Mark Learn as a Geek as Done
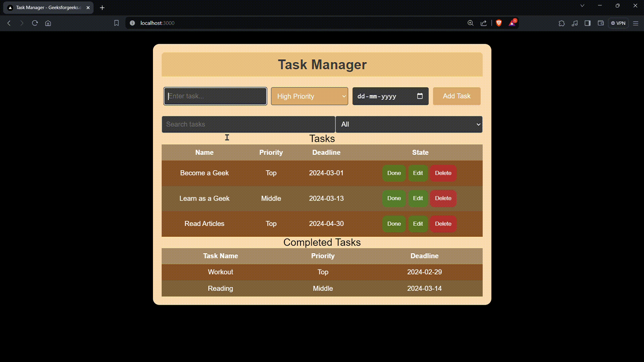The height and width of the screenshot is (362, 644). click(x=394, y=198)
